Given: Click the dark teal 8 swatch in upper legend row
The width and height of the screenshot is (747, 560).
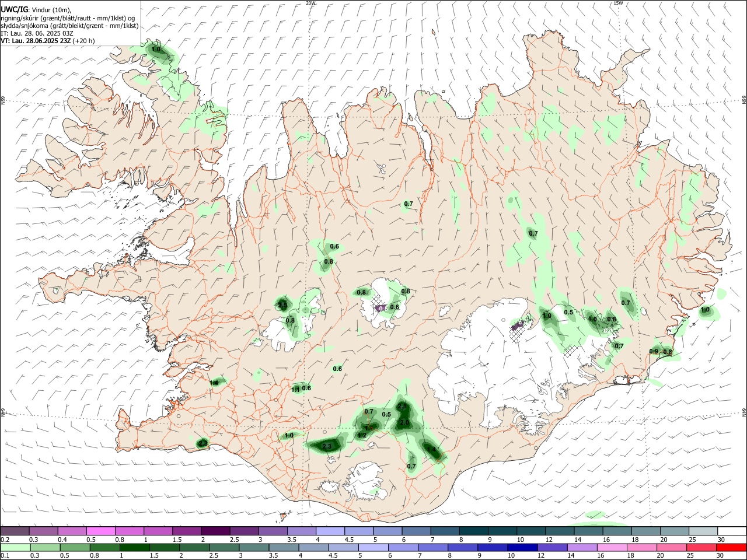Looking at the screenshot, I should (474, 531).
